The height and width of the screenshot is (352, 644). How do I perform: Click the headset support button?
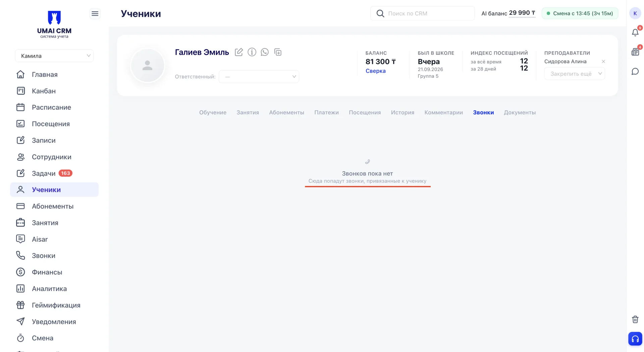[x=635, y=339]
